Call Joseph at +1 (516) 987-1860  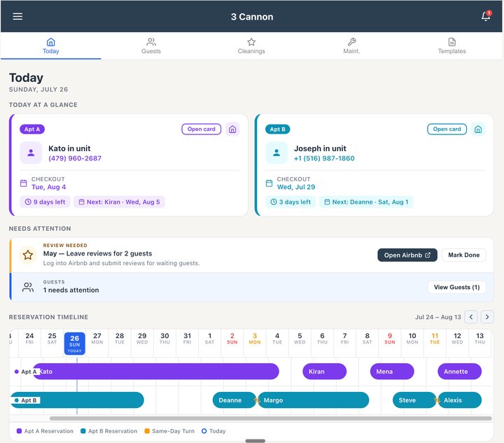324,158
